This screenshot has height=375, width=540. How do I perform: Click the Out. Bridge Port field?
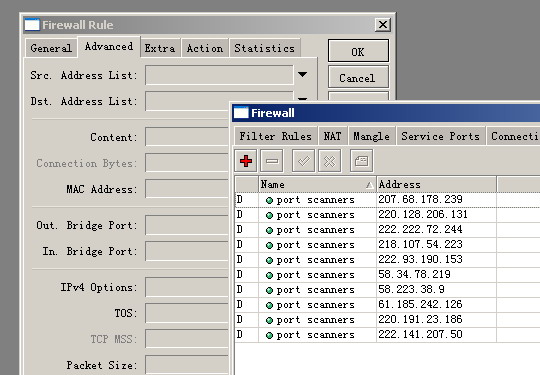(x=187, y=225)
